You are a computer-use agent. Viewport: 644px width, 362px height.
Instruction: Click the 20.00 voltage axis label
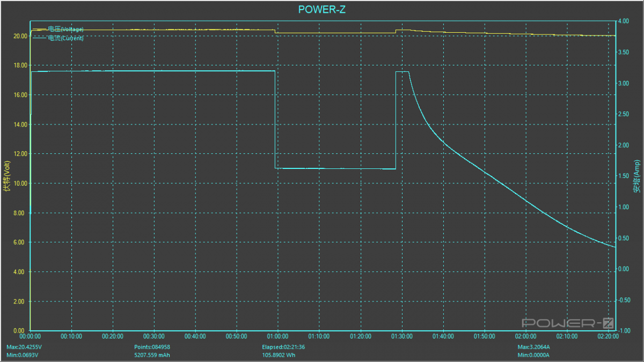[x=20, y=36]
